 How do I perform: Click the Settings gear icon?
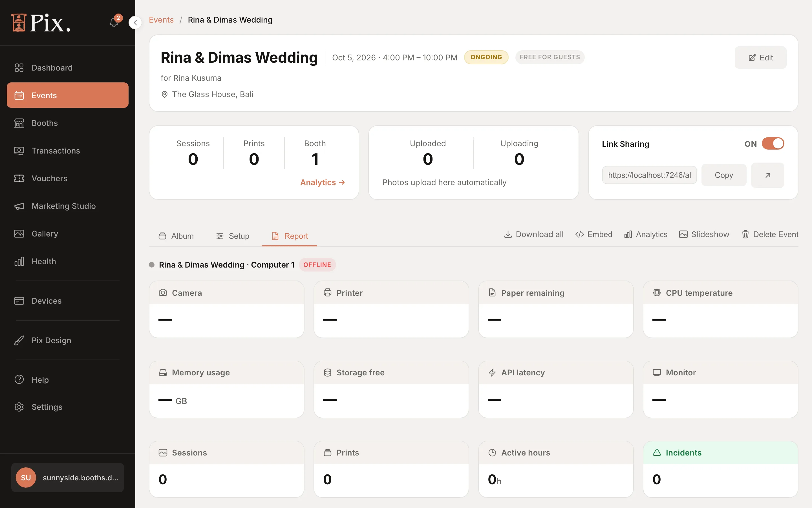pos(19,407)
